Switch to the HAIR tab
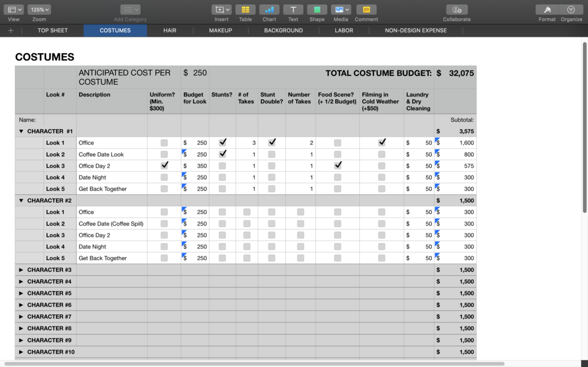This screenshot has height=367, width=588. coord(170,30)
